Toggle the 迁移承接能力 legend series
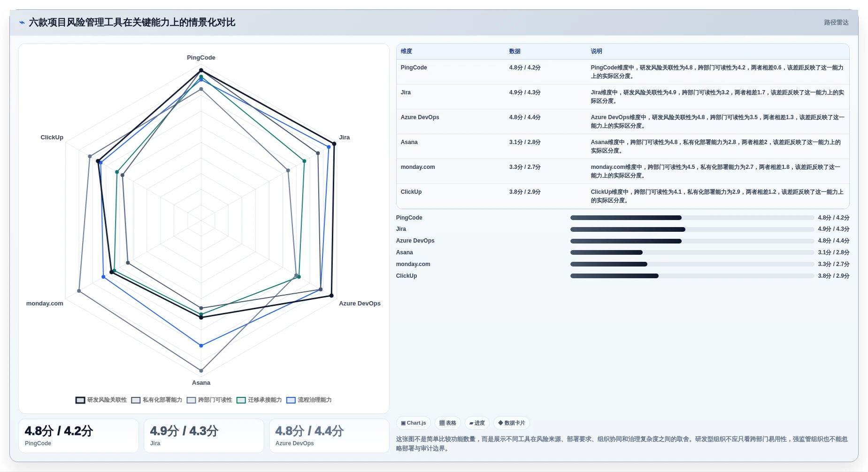868x472 pixels. tap(259, 400)
